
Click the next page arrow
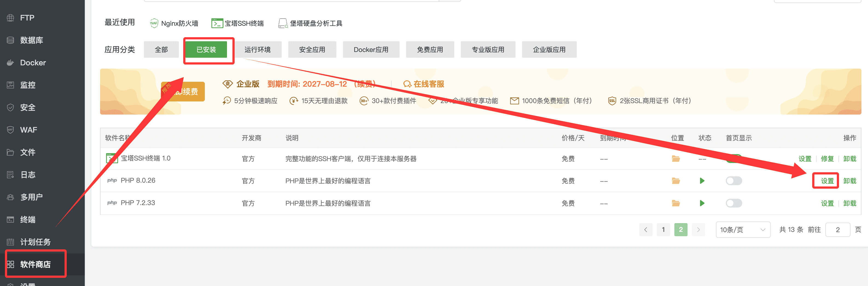[698, 230]
